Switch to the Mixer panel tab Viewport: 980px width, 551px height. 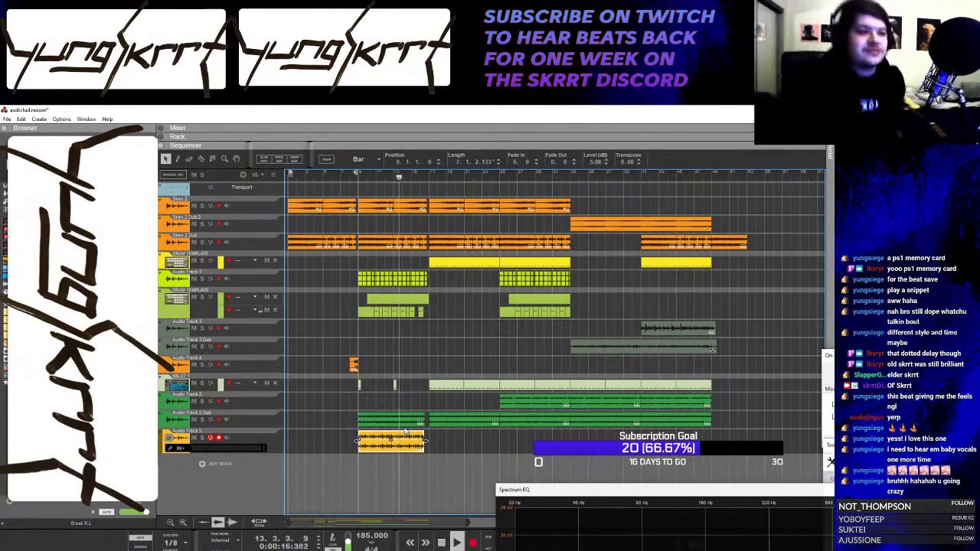(178, 129)
